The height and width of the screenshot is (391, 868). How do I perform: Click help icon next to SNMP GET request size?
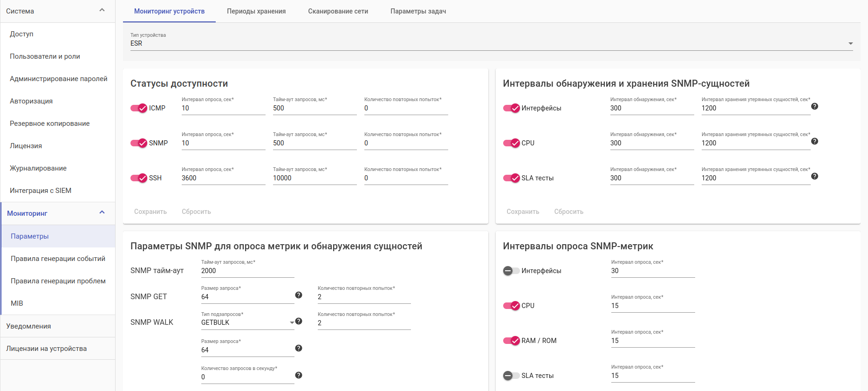point(299,295)
